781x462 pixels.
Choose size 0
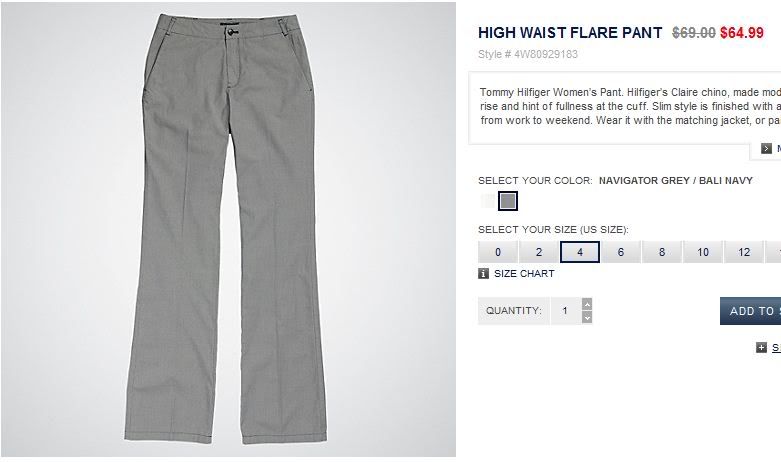[x=498, y=252]
